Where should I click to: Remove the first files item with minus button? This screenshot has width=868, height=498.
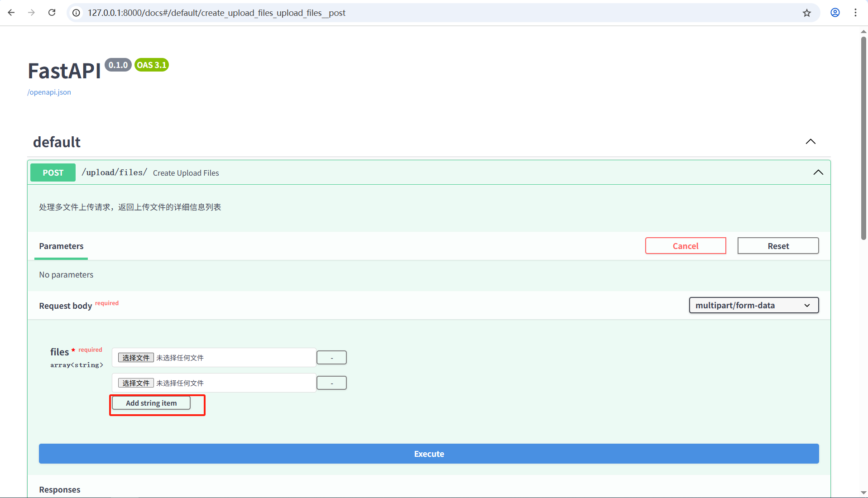tap(331, 358)
